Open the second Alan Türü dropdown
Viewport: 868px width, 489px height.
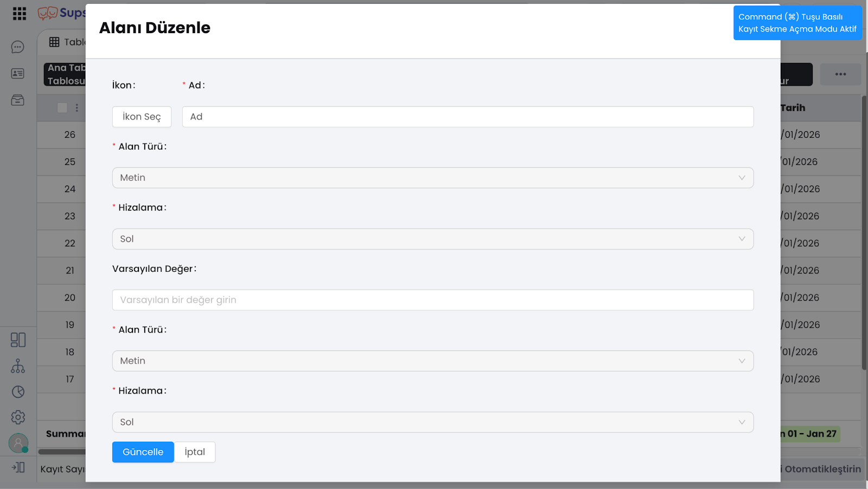[432, 361]
